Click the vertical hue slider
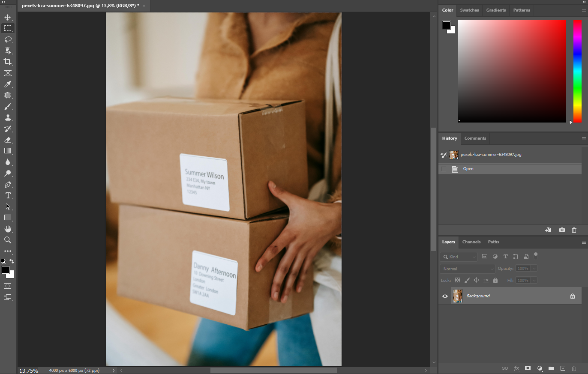This screenshot has height=374, width=588. tap(578, 71)
